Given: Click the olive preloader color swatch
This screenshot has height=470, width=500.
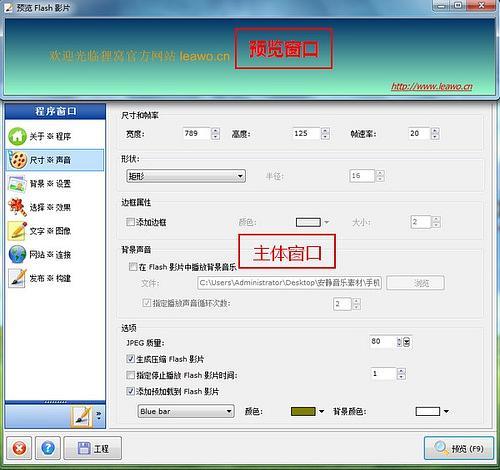Looking at the screenshot, I should [x=303, y=411].
